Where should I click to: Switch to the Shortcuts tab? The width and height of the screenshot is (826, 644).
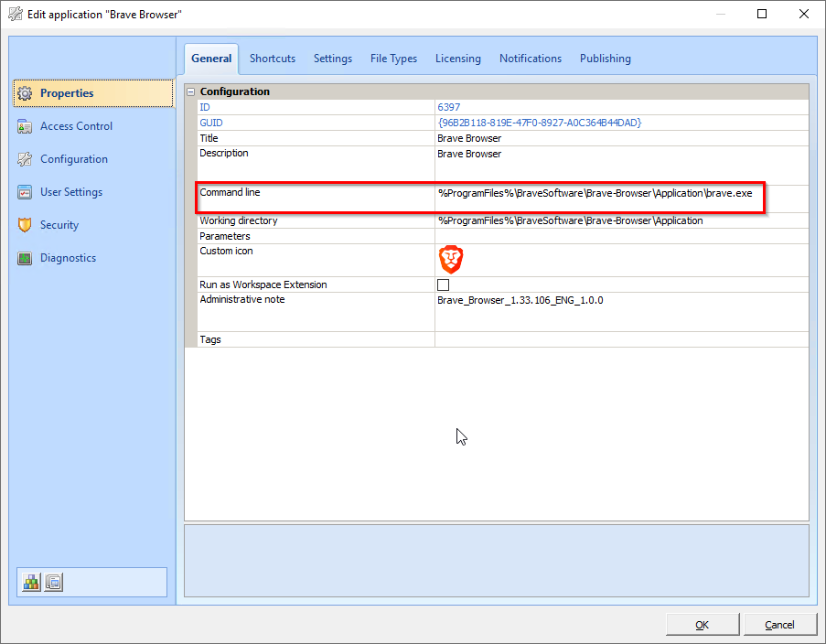click(273, 59)
